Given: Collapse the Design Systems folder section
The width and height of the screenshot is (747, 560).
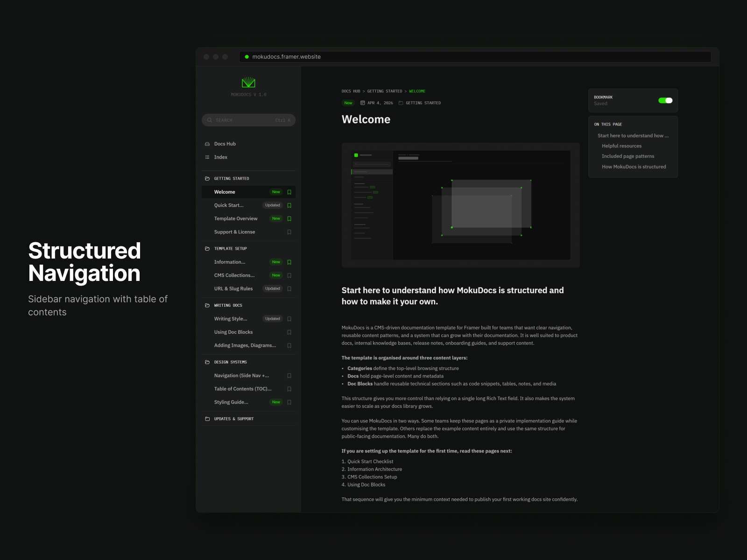Looking at the screenshot, I should (248, 362).
